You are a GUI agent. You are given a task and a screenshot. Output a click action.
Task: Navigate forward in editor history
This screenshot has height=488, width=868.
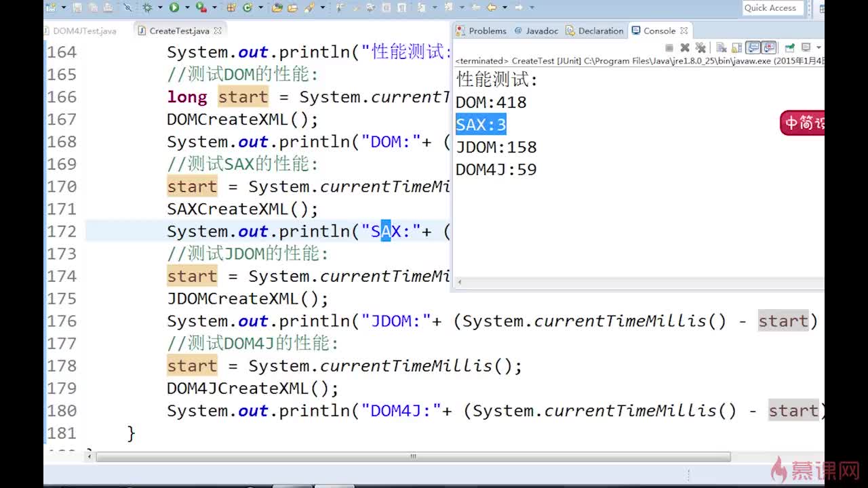(519, 8)
